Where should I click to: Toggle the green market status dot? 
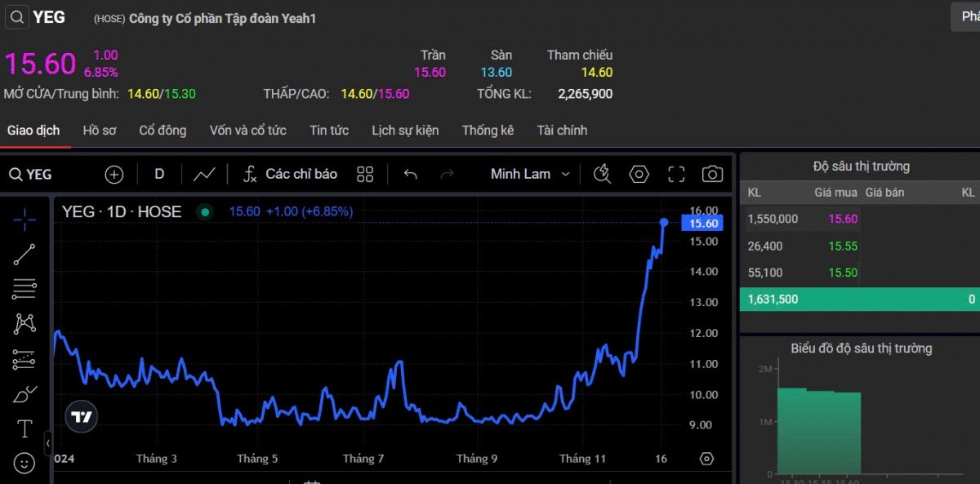pos(204,212)
